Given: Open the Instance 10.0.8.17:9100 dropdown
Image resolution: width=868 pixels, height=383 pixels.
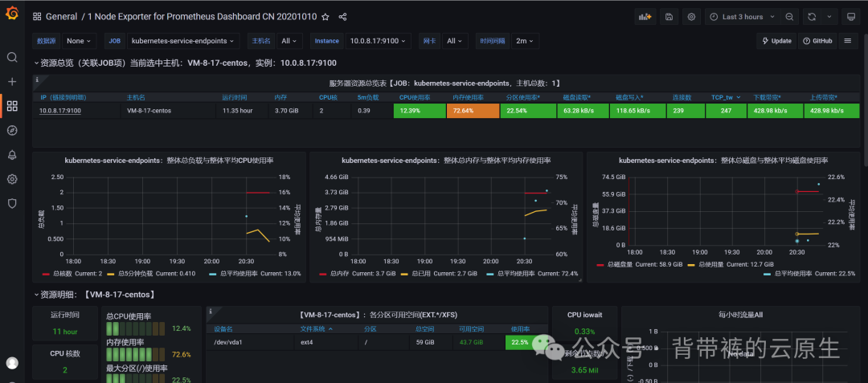Looking at the screenshot, I should (379, 41).
